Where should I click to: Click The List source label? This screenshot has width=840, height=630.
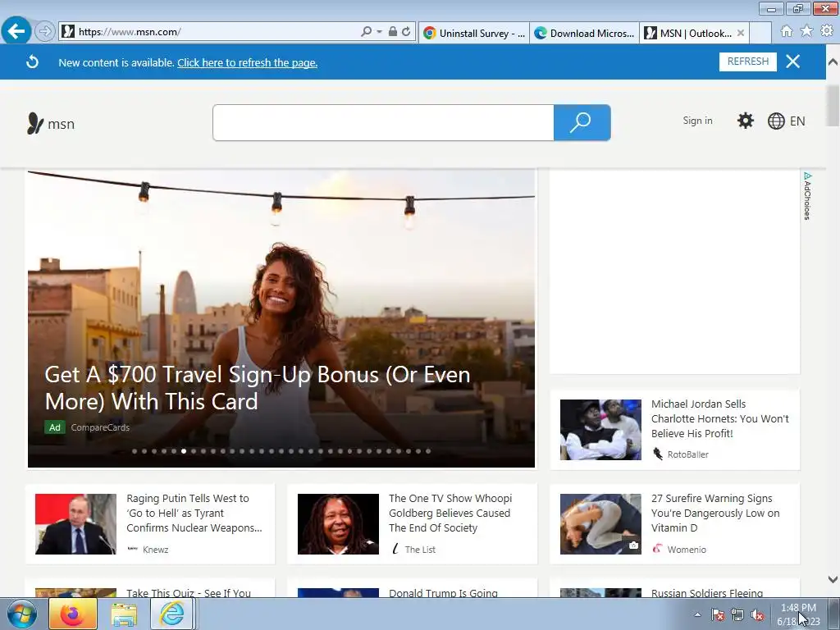pyautogui.click(x=420, y=549)
